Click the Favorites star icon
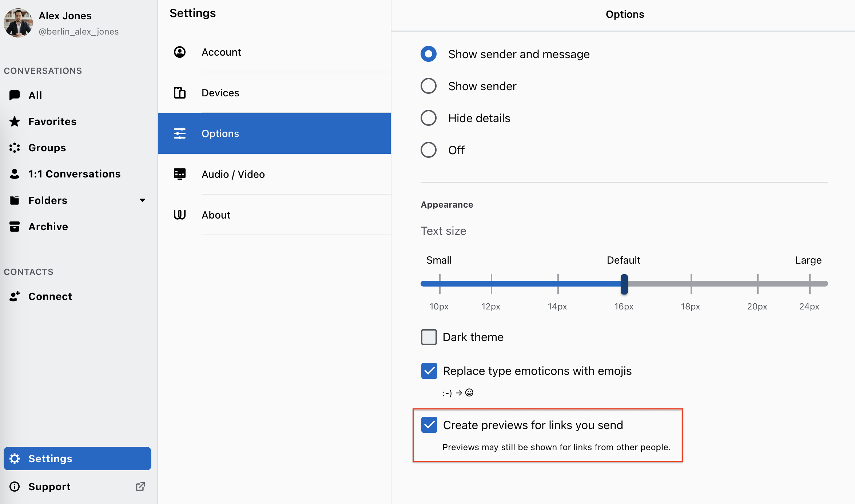 [15, 121]
